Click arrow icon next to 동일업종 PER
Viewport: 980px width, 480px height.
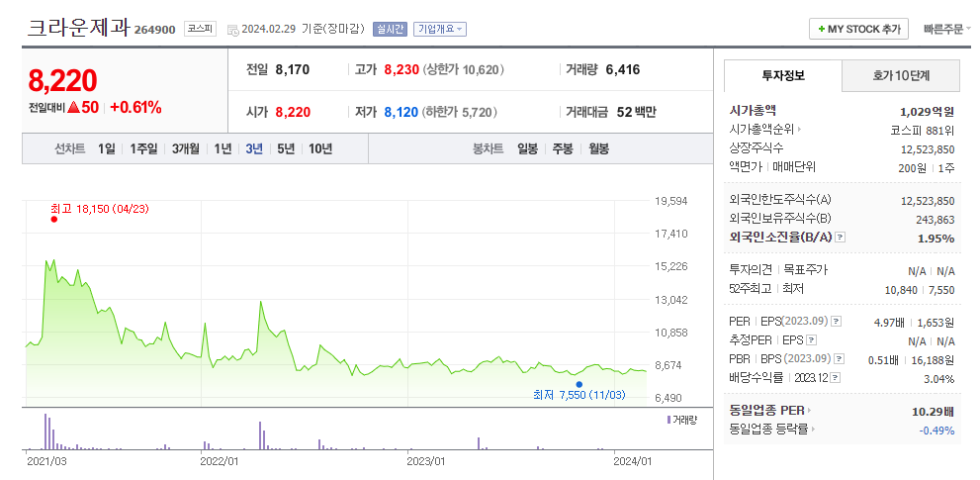[x=809, y=411]
